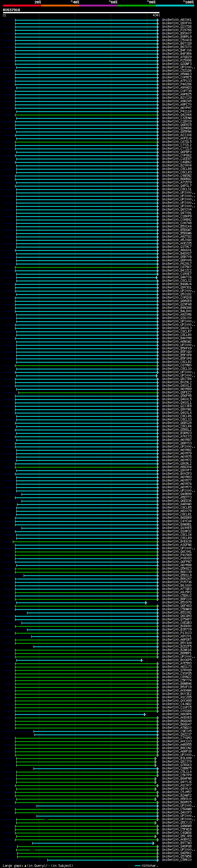Click hit label UniRef100_P05736
The width and height of the screenshot is (197, 868).
click(176, 582)
